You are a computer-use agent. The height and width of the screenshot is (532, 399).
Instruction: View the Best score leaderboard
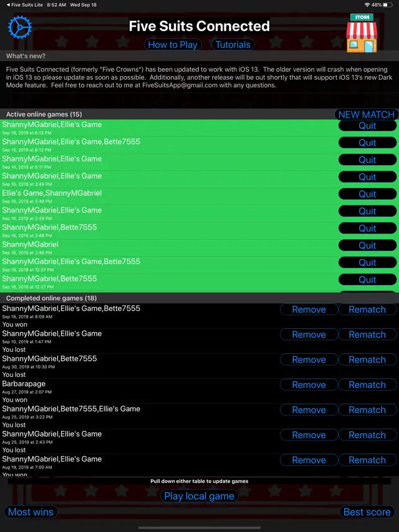(367, 512)
